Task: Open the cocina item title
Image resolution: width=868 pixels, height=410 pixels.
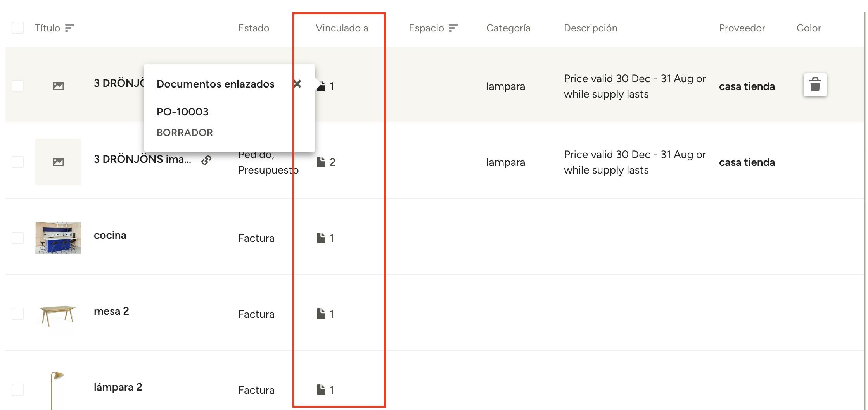Action: [110, 235]
